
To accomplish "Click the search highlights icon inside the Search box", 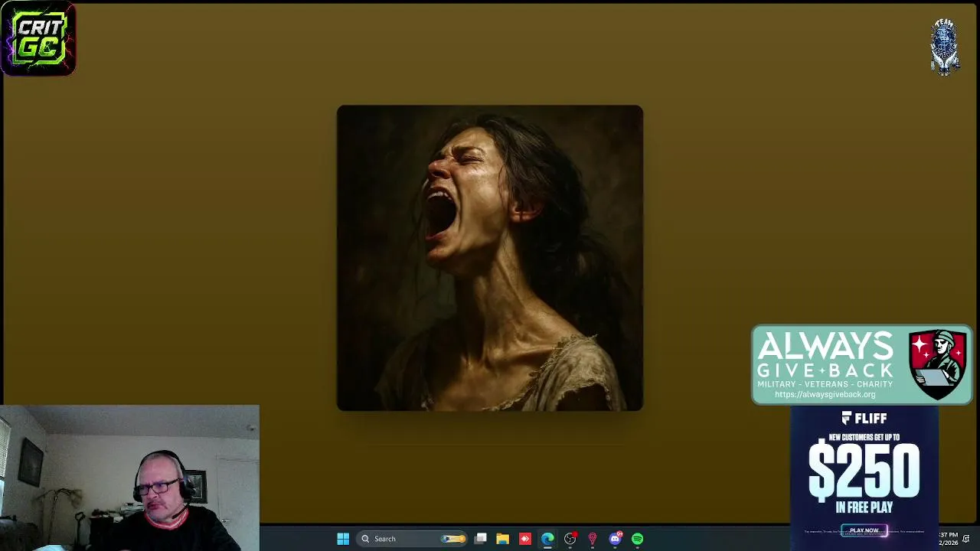I will 453,539.
